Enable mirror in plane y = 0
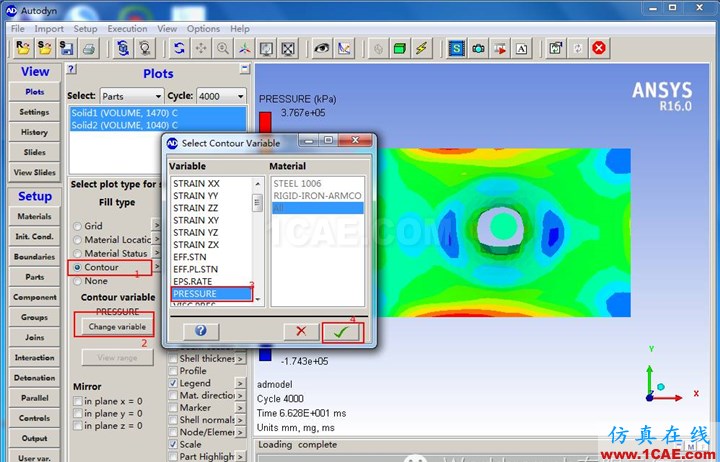The height and width of the screenshot is (462, 720). [x=78, y=413]
